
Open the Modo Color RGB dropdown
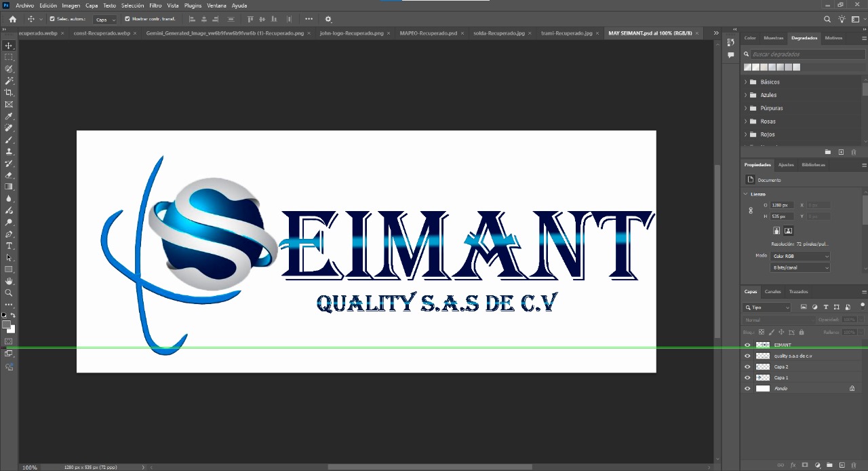click(x=800, y=257)
